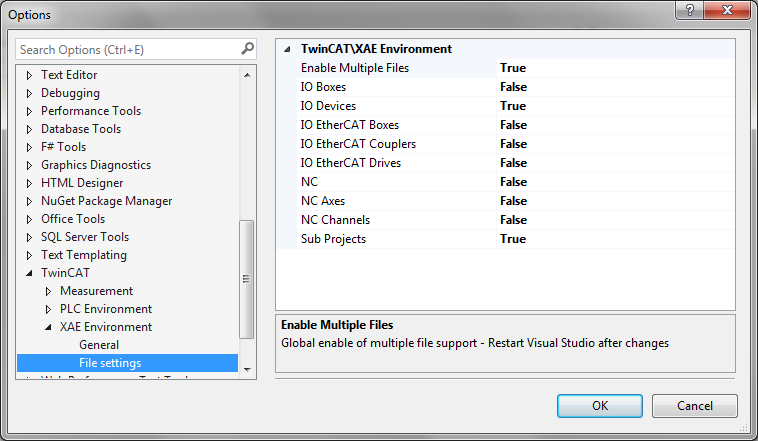758x441 pixels.
Task: Click the search magnifier icon
Action: 247,49
